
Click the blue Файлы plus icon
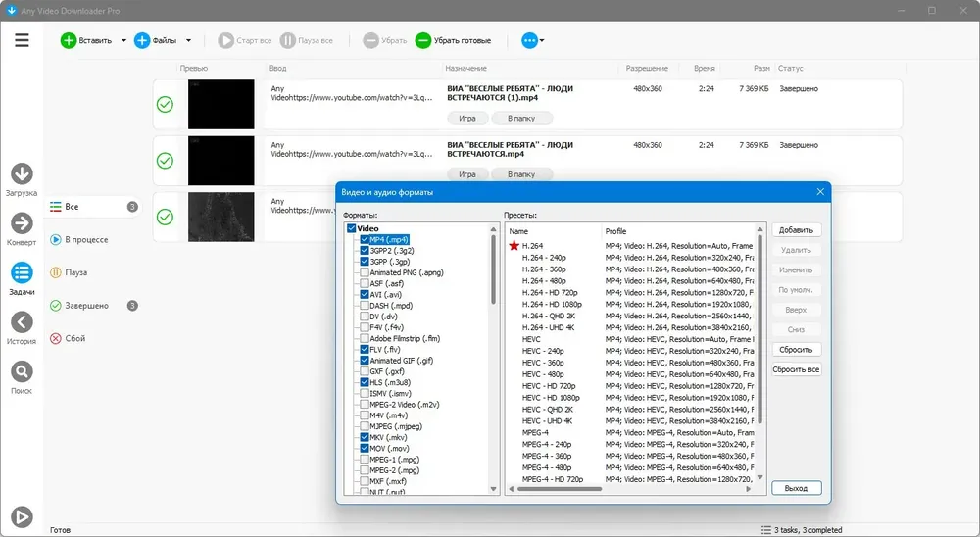coord(142,40)
